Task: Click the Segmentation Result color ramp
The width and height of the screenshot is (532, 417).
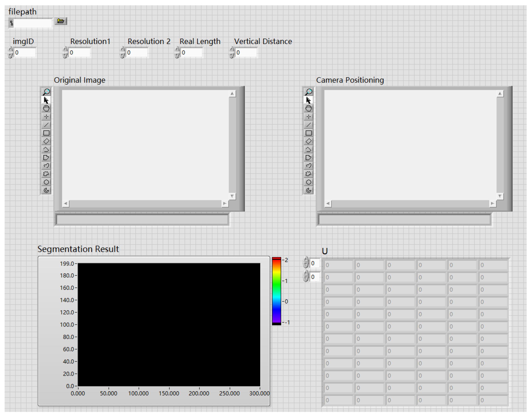Action: click(x=276, y=291)
